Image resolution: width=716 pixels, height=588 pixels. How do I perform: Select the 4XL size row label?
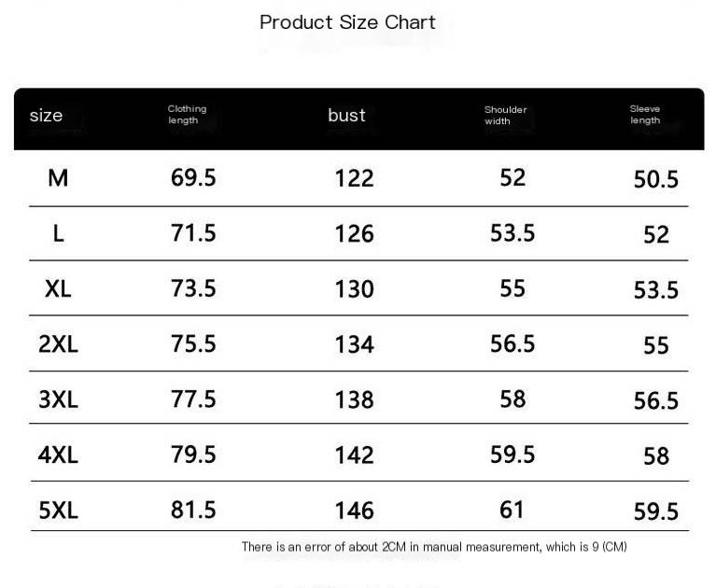coord(58,455)
